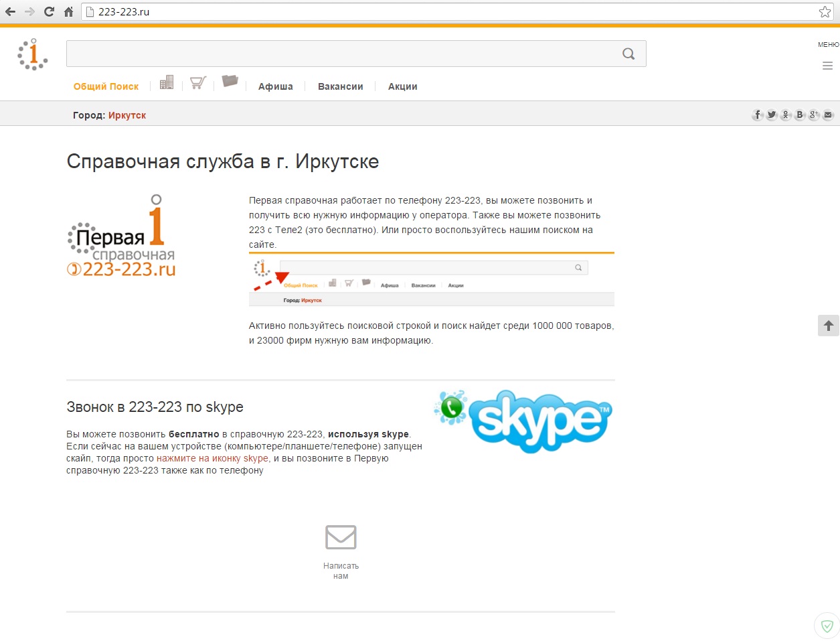Click the search bar tutorial screenshot image
The width and height of the screenshot is (840, 641).
click(x=432, y=279)
